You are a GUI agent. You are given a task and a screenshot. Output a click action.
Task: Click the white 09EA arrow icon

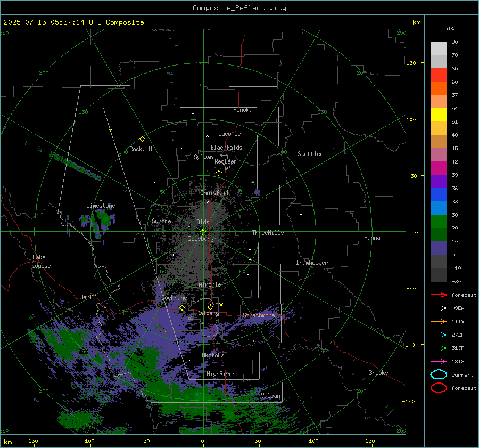439,308
